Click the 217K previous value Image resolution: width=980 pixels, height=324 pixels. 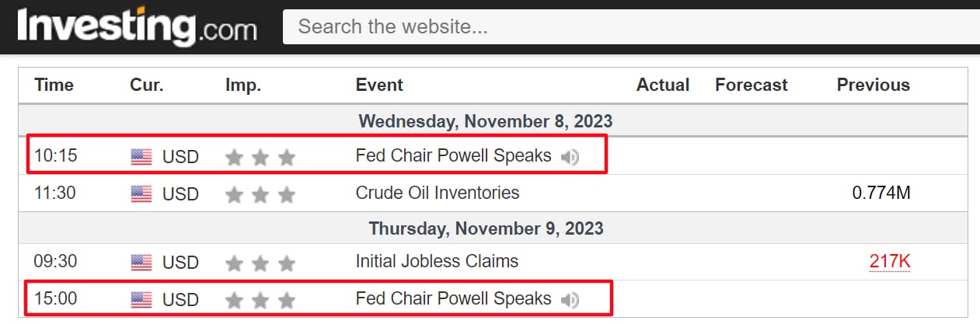pyautogui.click(x=890, y=262)
